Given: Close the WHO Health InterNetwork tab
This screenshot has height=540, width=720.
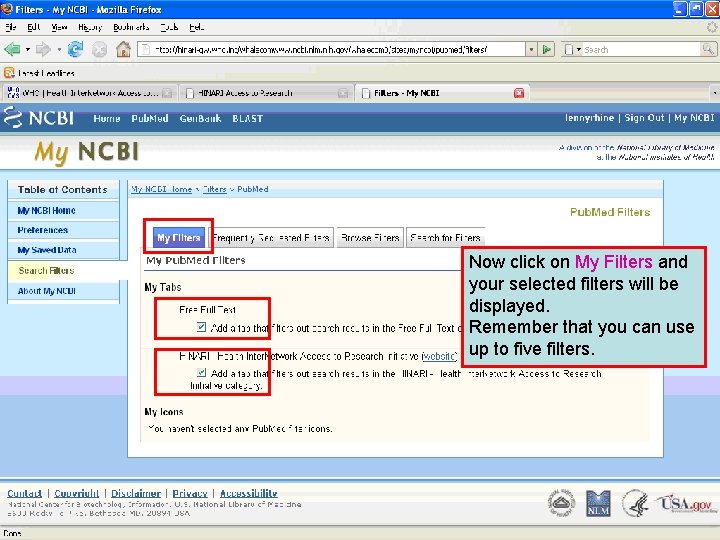Looking at the screenshot, I should [x=168, y=93].
